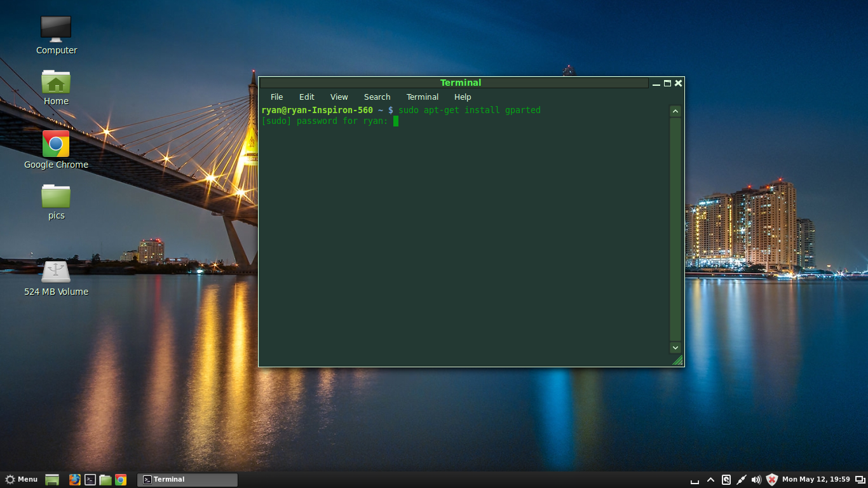868x488 pixels.
Task: Open the network settings tray icon
Action: 741,480
